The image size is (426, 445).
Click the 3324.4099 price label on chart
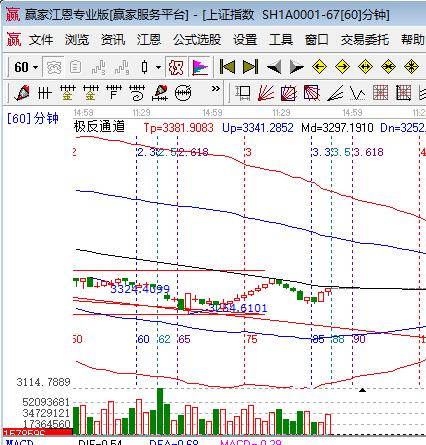140,289
